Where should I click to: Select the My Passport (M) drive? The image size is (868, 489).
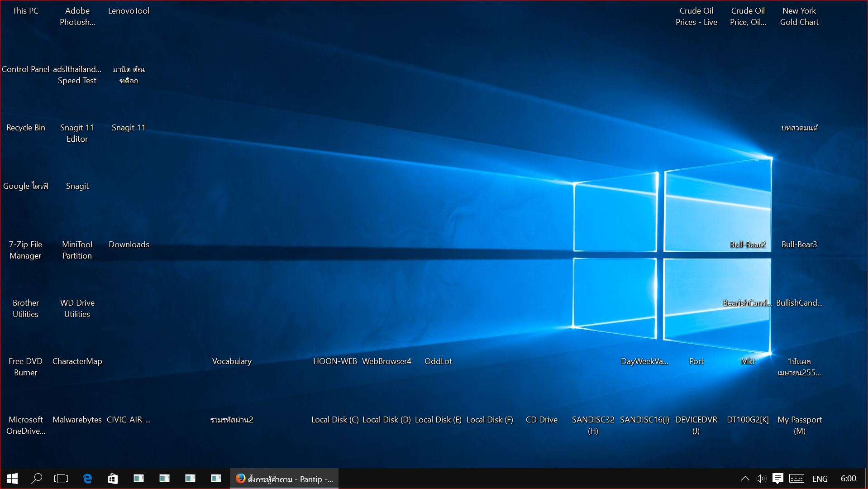pos(800,425)
